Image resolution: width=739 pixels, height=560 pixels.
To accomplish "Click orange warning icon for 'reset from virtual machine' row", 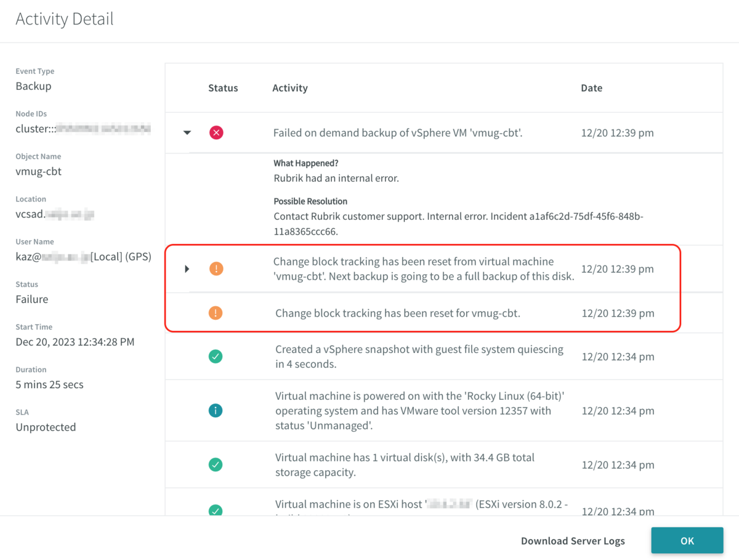I will tap(216, 269).
